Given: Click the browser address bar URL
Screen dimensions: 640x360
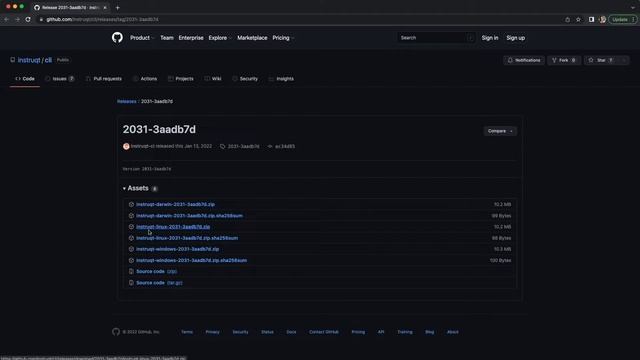Looking at the screenshot, I should click(x=102, y=19).
